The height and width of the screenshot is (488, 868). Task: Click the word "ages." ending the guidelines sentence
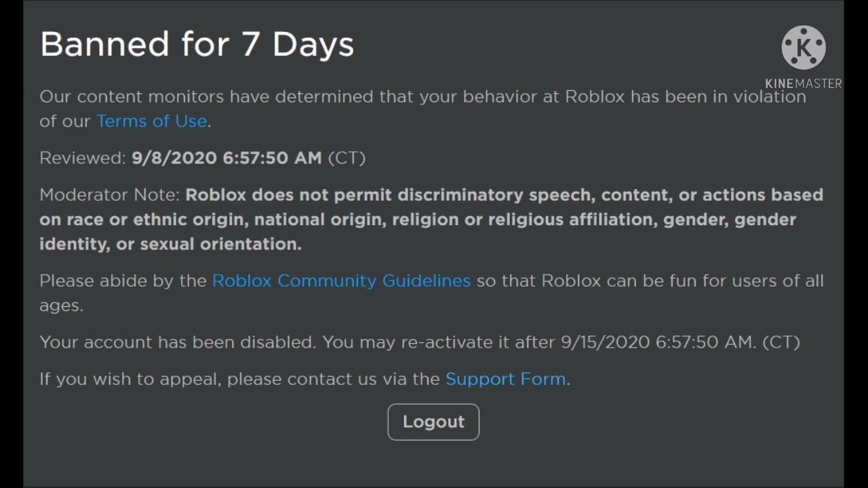click(x=61, y=306)
